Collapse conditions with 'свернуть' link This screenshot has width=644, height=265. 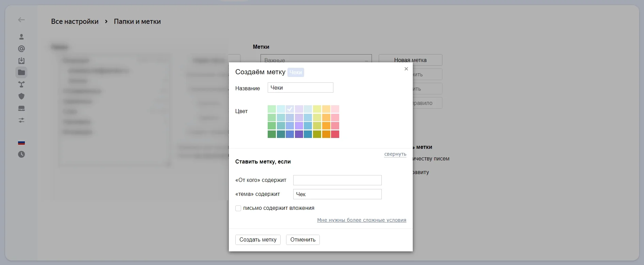[x=395, y=154]
